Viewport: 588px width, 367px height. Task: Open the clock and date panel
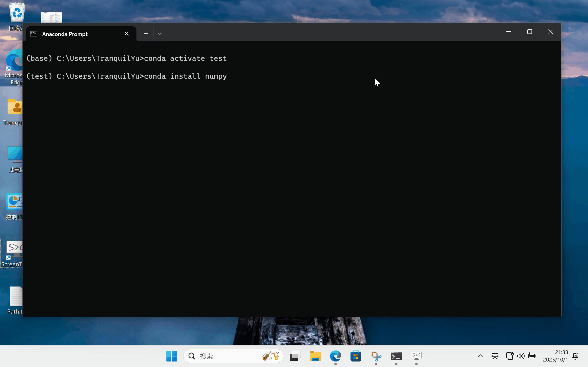(555, 356)
